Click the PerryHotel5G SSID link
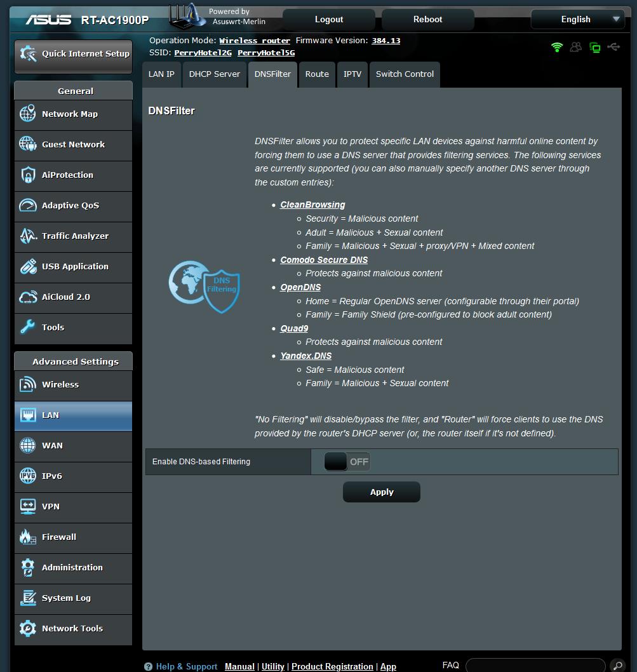637x672 pixels. (266, 53)
